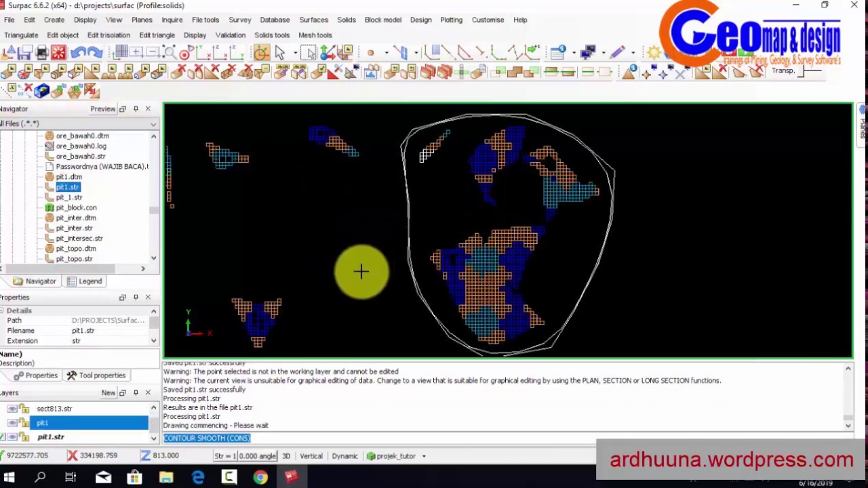Toggle the 3D status bar mode
This screenshot has width=868, height=488.
[286, 456]
